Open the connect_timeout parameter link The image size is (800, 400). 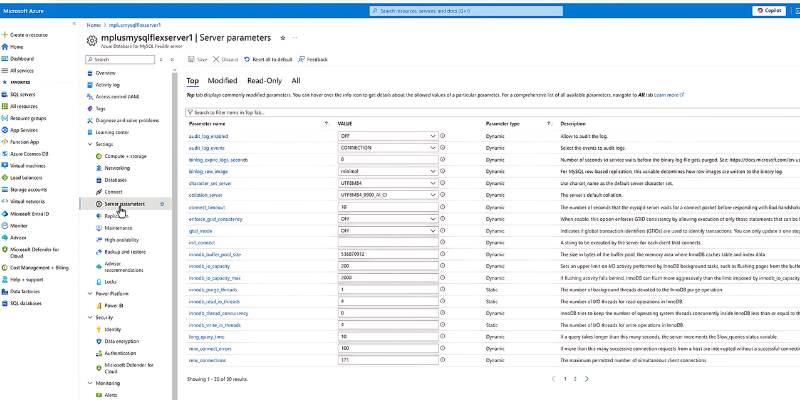(x=207, y=207)
